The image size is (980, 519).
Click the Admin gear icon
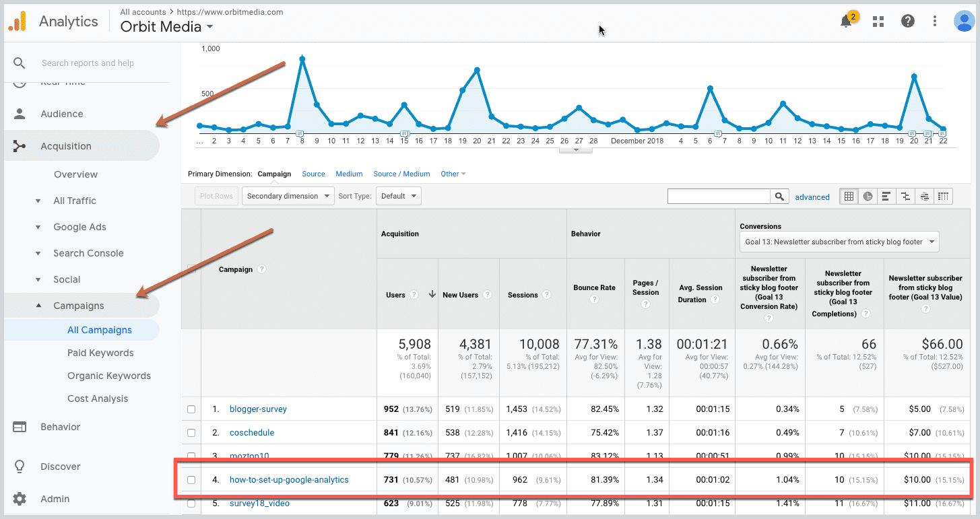pyautogui.click(x=20, y=499)
